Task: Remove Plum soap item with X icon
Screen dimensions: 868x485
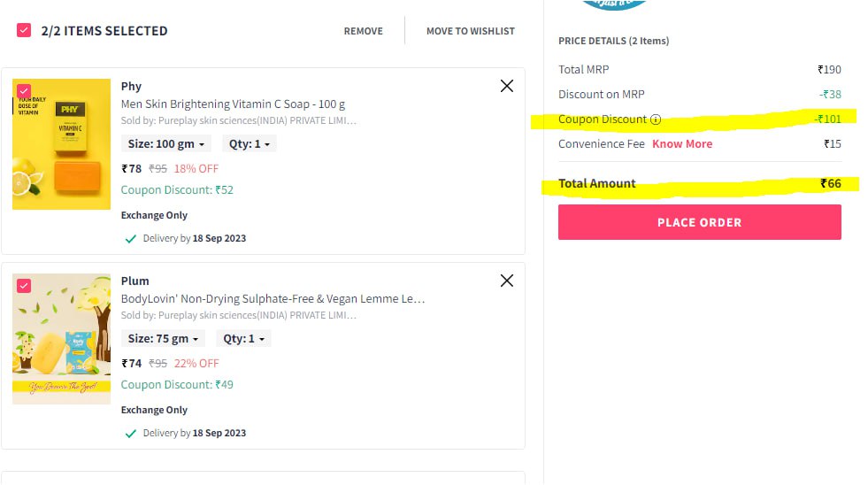Action: [x=506, y=281]
